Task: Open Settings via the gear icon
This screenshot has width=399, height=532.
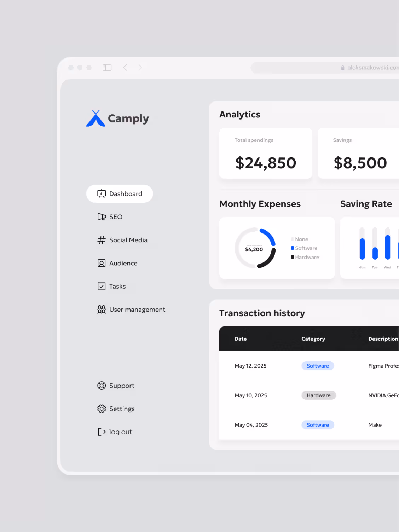Action: pyautogui.click(x=101, y=409)
